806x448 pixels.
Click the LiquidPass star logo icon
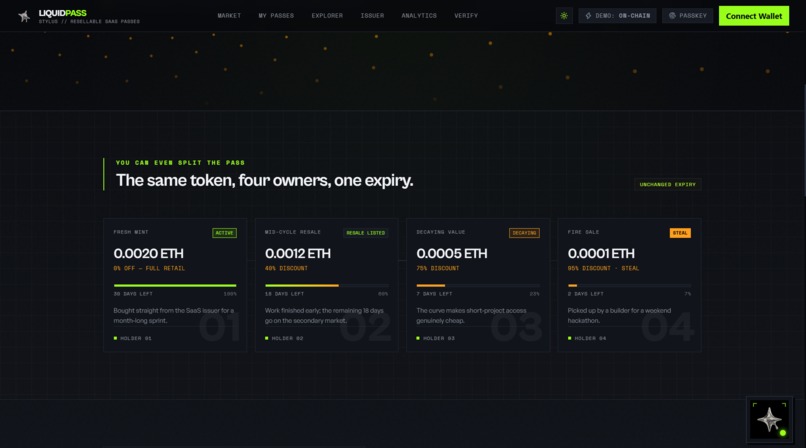coord(24,16)
